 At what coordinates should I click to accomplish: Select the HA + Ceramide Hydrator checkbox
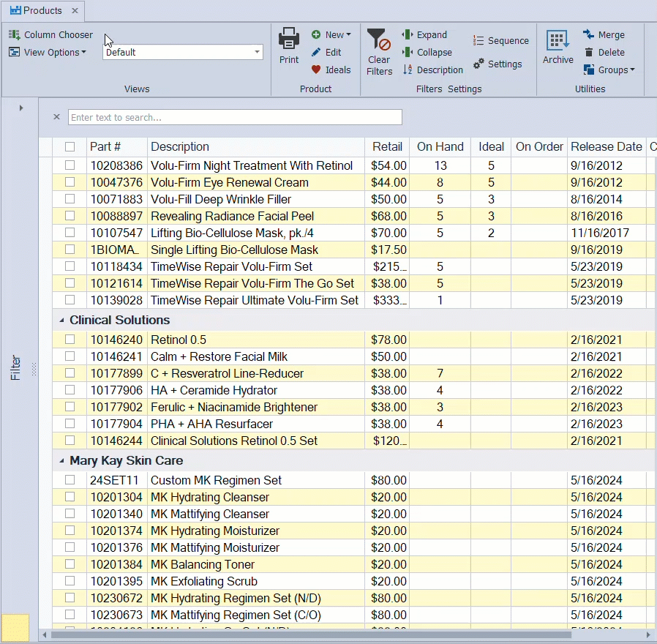70,390
